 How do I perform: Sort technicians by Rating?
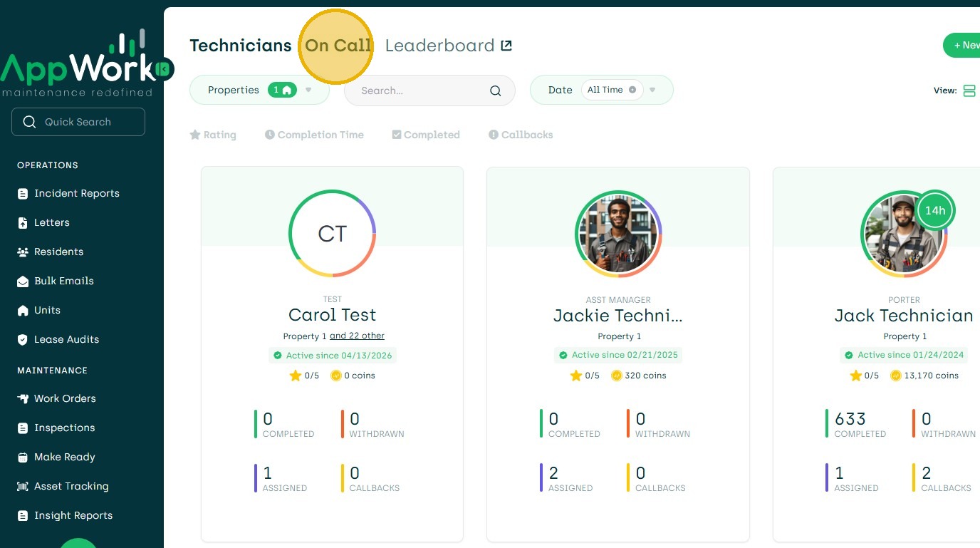[213, 135]
